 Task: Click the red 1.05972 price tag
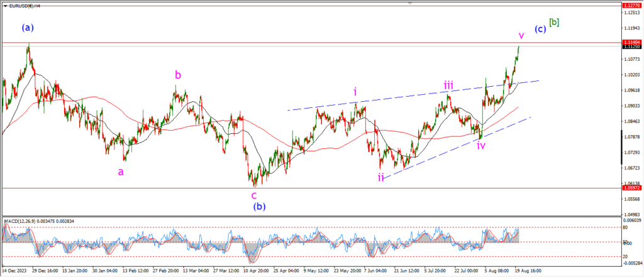pyautogui.click(x=630, y=188)
